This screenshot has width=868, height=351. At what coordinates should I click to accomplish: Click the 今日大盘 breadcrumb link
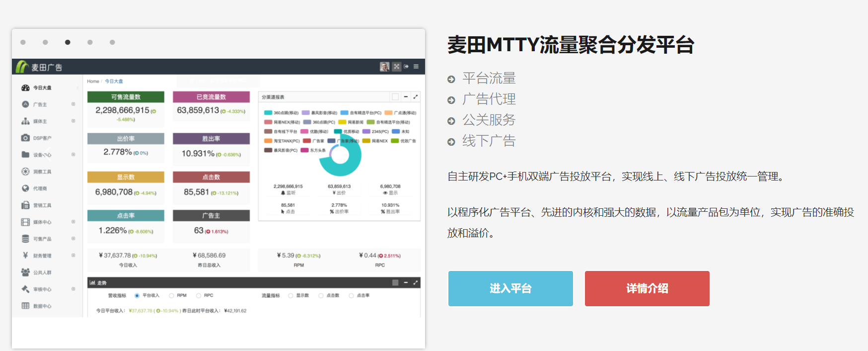114,81
